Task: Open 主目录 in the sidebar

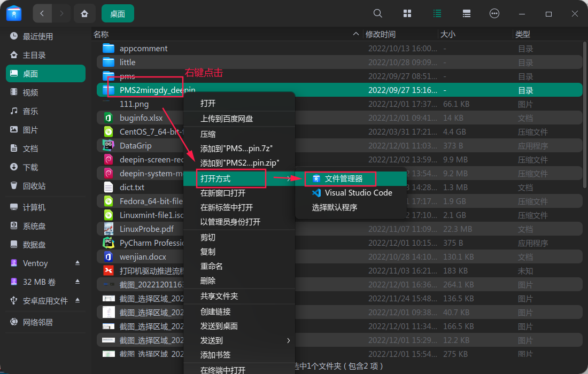Action: click(46, 55)
